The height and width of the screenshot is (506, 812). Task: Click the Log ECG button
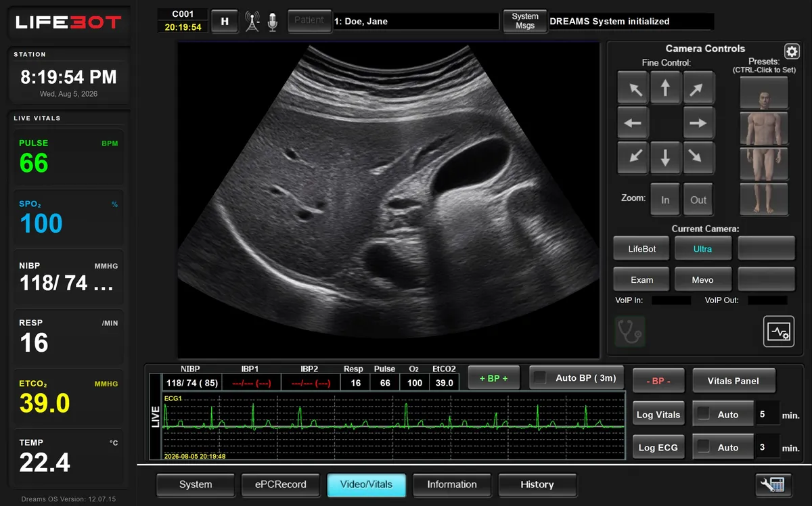[658, 447]
